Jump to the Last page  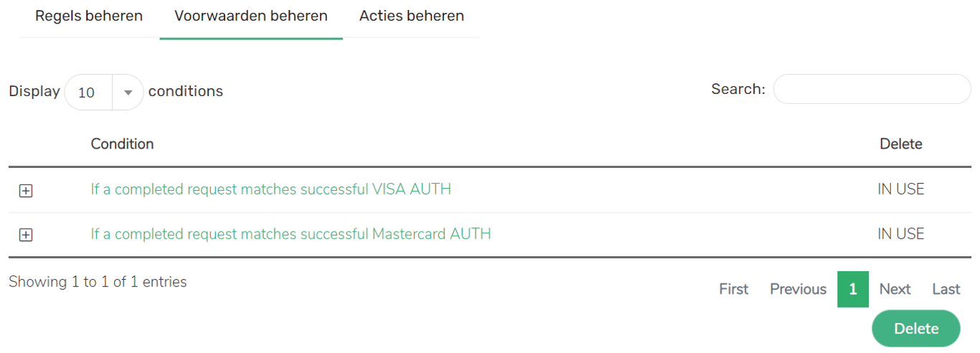coord(946,289)
